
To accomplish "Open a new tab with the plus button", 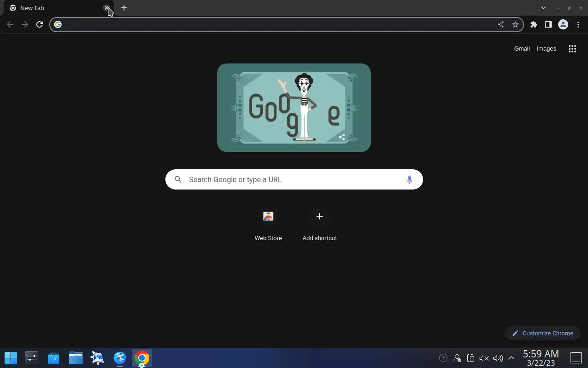I will coord(124,8).
